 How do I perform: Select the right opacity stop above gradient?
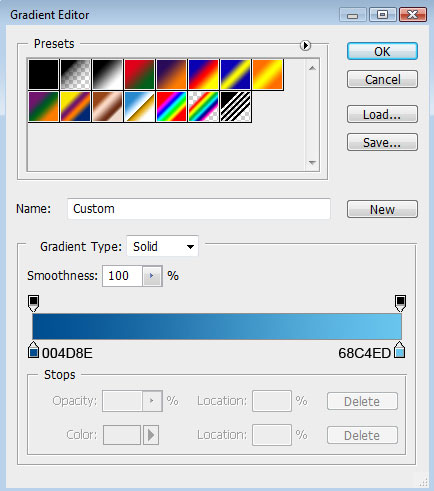(400, 303)
